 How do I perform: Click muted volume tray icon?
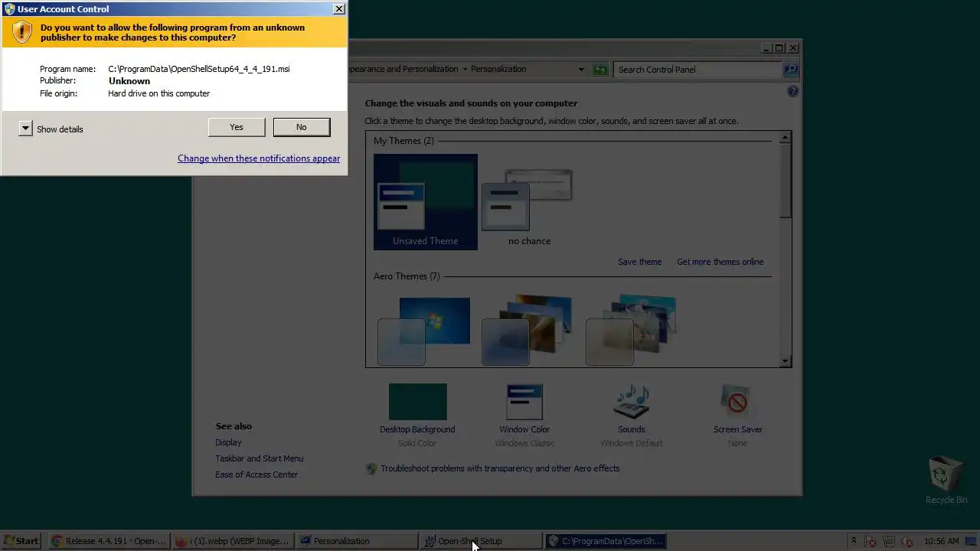coord(906,542)
